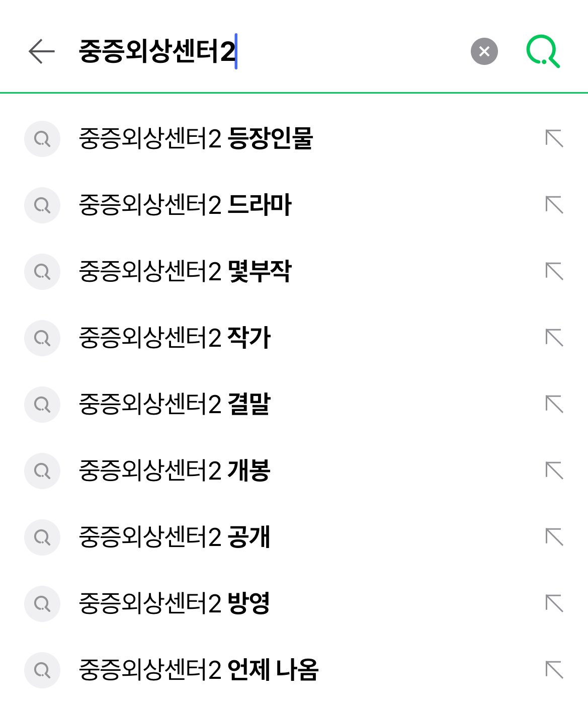The width and height of the screenshot is (588, 704).
Task: Open suggestion '중증외상센터2 언제 나옴'
Action: (199, 670)
